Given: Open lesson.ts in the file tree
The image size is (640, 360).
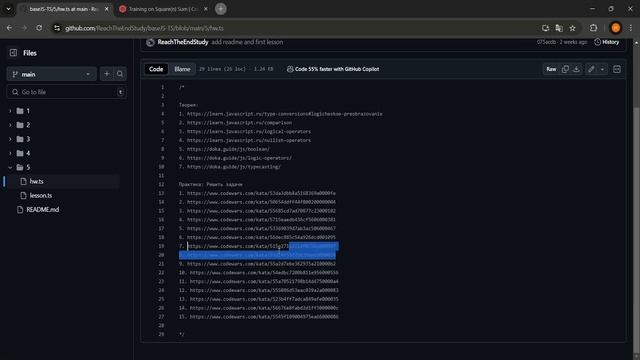Looking at the screenshot, I should (41, 196).
